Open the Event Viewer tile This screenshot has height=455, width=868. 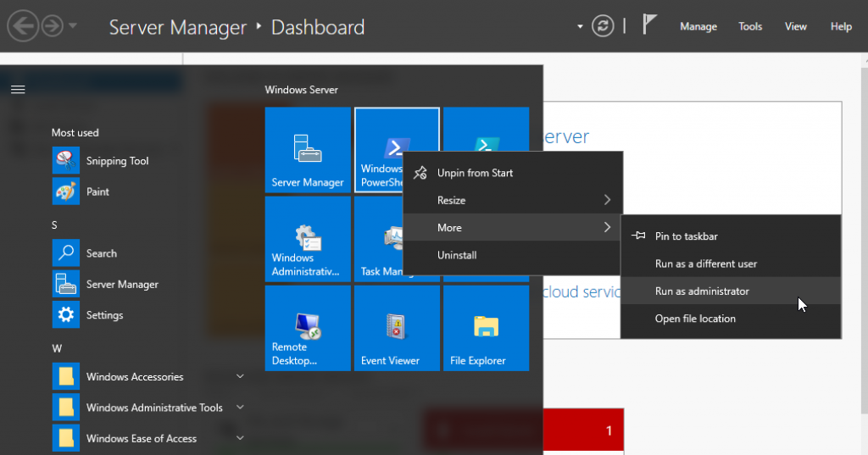(x=397, y=328)
